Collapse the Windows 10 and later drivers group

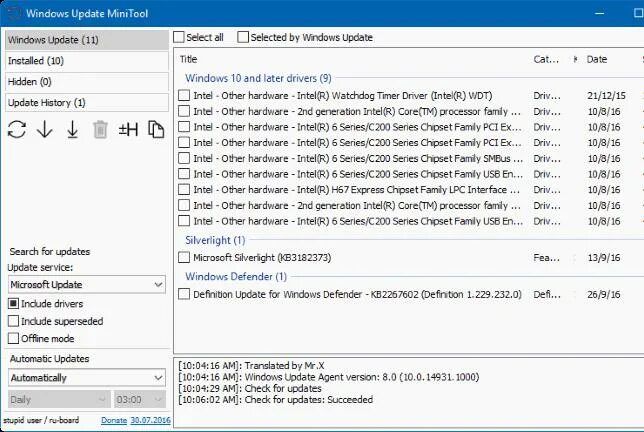tap(258, 78)
